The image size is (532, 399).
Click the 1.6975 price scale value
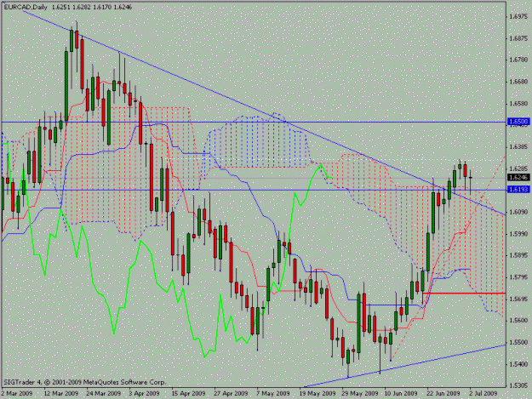coord(519,16)
